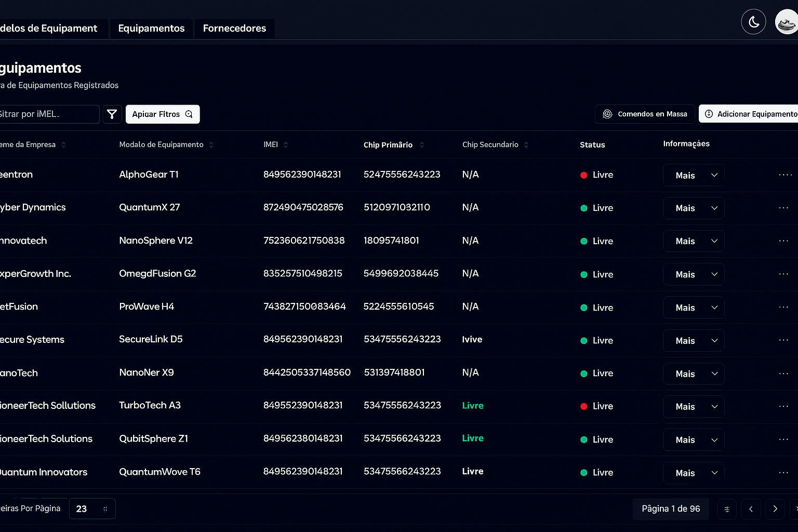Image resolution: width=798 pixels, height=532 pixels.
Task: Go to previous page with left chevron icon
Action: [751, 509]
